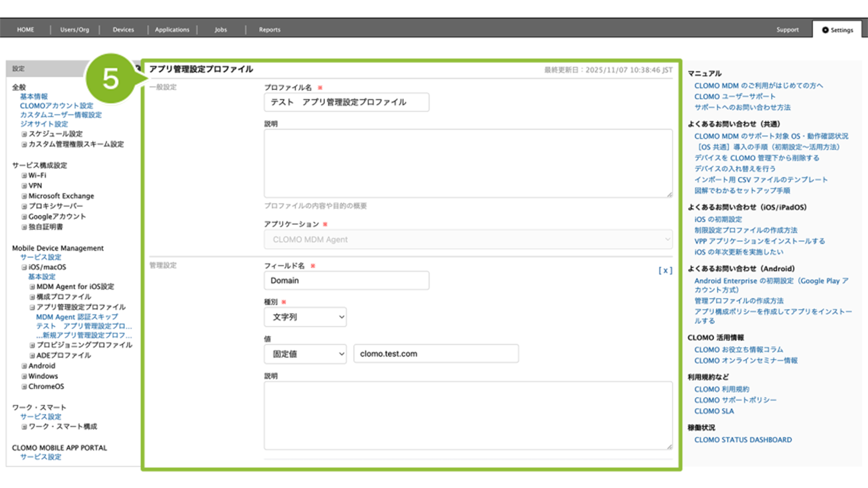
Task: Open the MDM Agent 認証スキップ profile
Action: click(77, 317)
